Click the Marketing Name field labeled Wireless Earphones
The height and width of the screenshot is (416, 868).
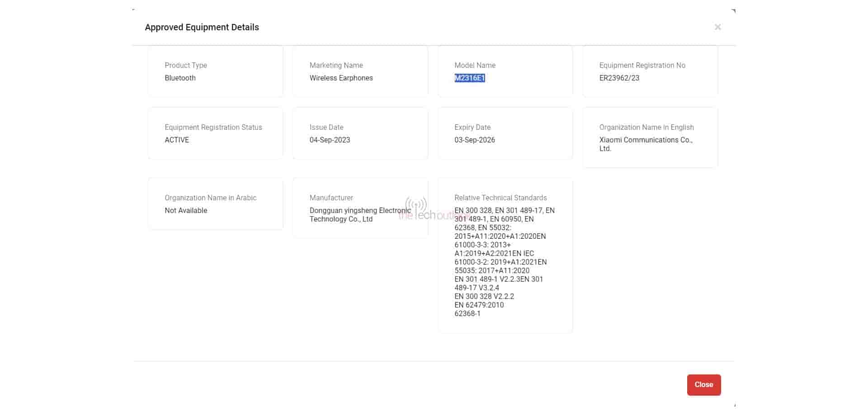(x=341, y=78)
